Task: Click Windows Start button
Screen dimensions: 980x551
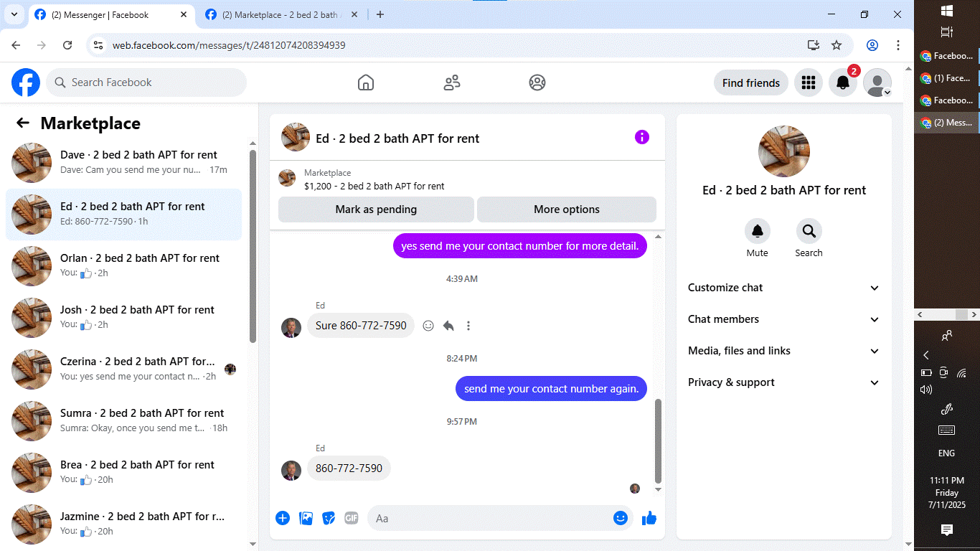Action: (x=946, y=10)
